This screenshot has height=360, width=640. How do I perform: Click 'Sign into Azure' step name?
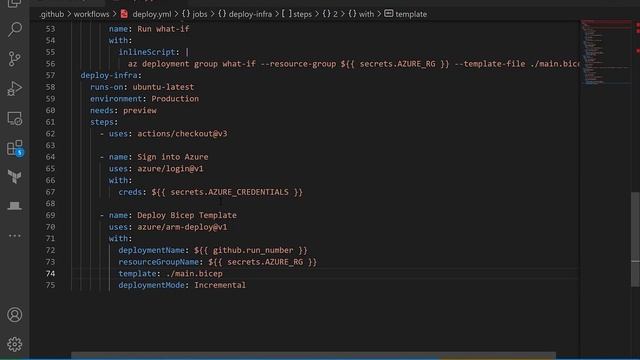coord(173,157)
